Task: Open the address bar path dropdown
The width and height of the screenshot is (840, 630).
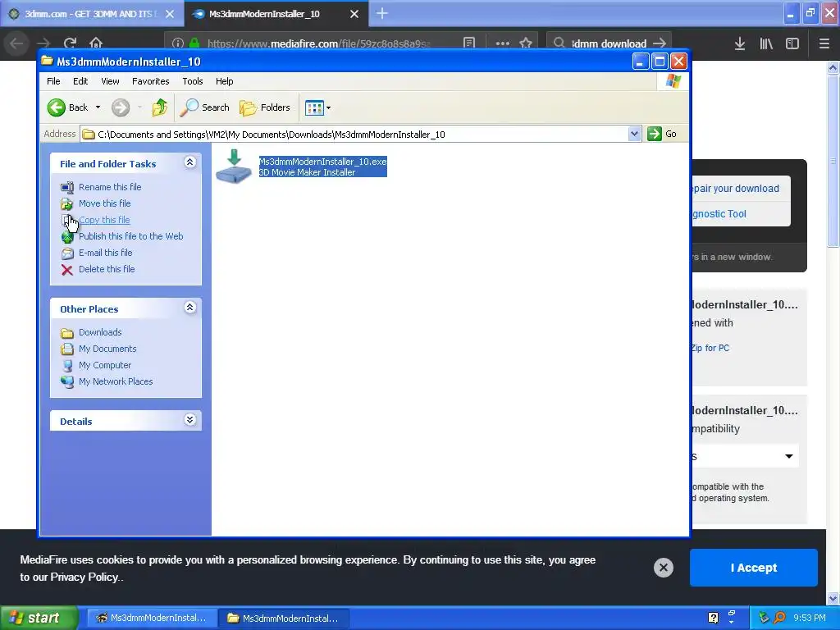Action: coord(634,134)
